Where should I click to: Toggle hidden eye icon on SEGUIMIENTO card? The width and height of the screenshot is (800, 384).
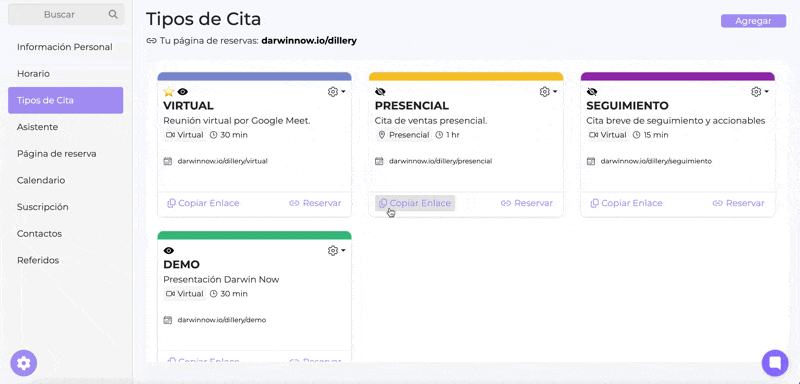592,92
